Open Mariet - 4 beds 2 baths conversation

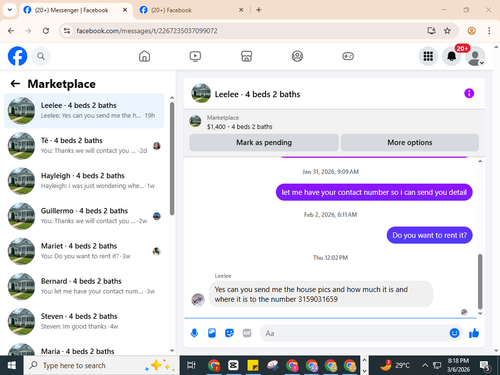pos(84,251)
